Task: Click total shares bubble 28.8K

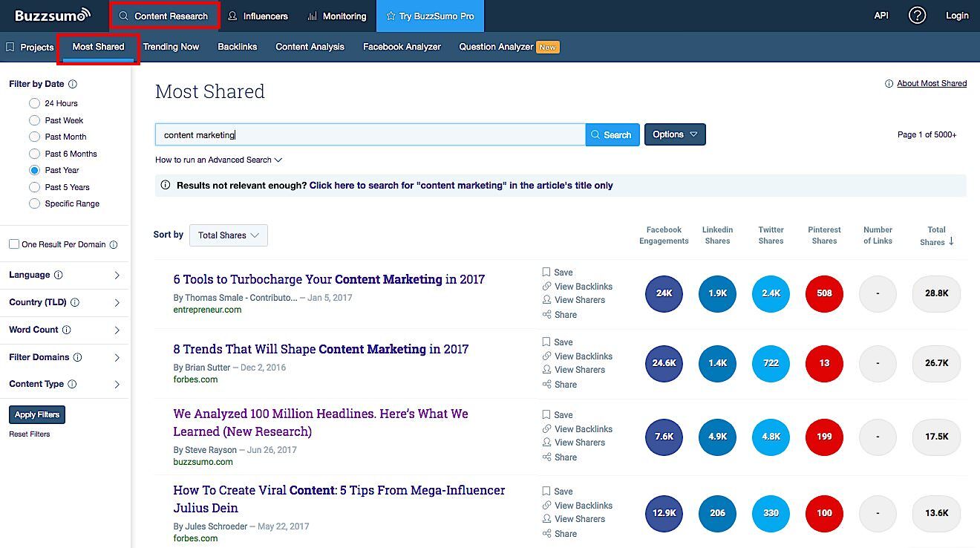Action: pyautogui.click(x=936, y=293)
